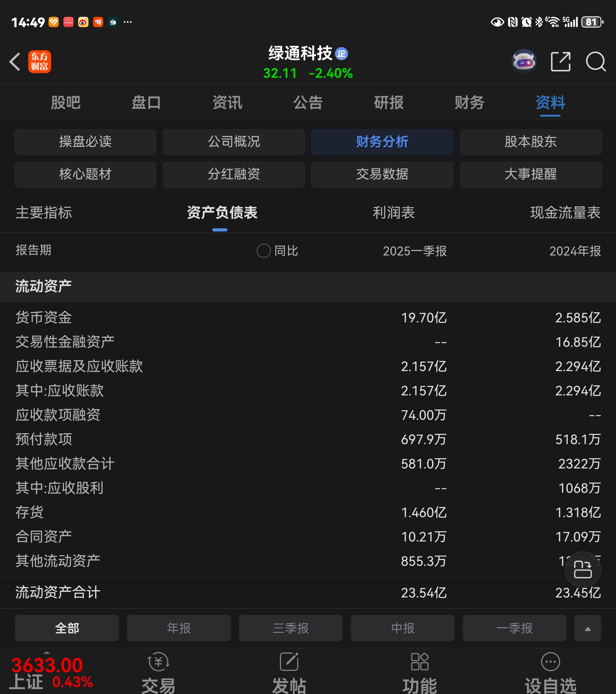
Task: Open the search magnifier icon
Action: click(596, 62)
